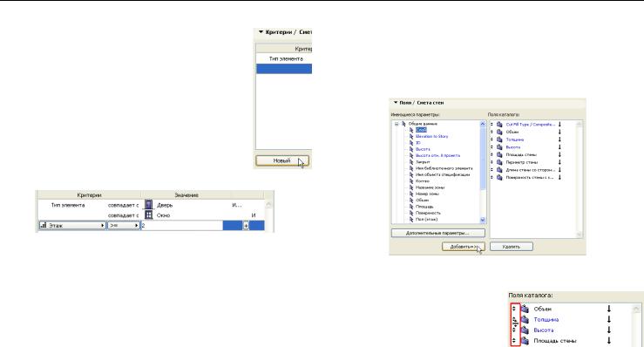Toggle sort arrow for Поверхность стены с... row
This screenshot has width=644, height=347.
559,178
